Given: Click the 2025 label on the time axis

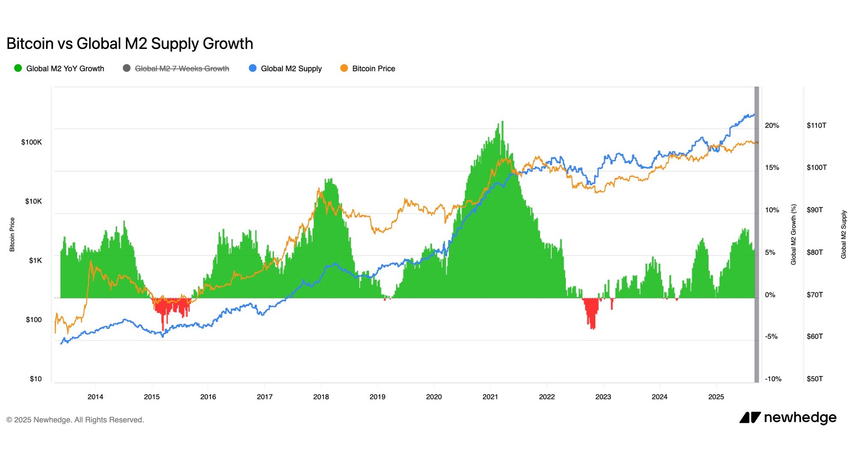Looking at the screenshot, I should coord(716,397).
